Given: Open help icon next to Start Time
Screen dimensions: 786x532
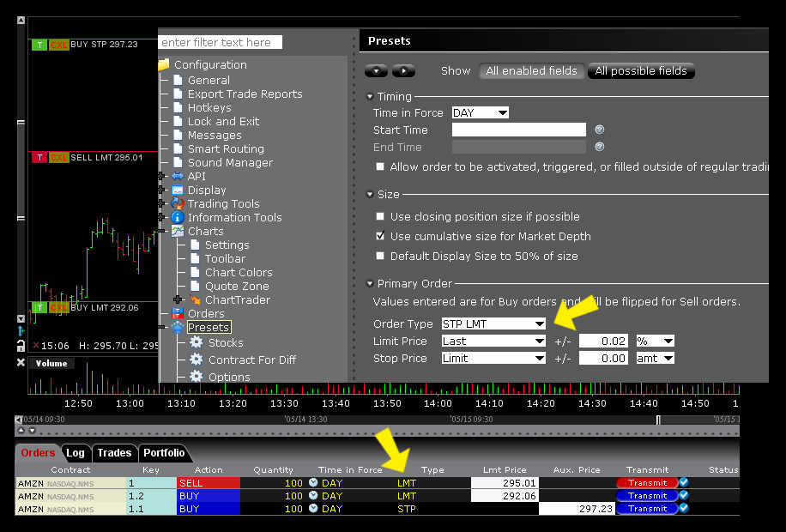Looking at the screenshot, I should [600, 130].
